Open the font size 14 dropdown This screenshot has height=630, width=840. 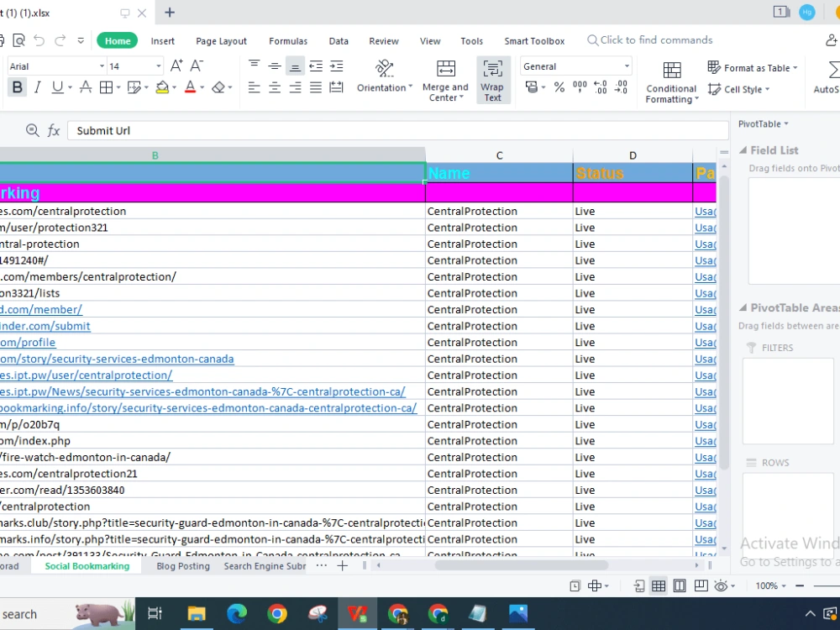tap(159, 66)
